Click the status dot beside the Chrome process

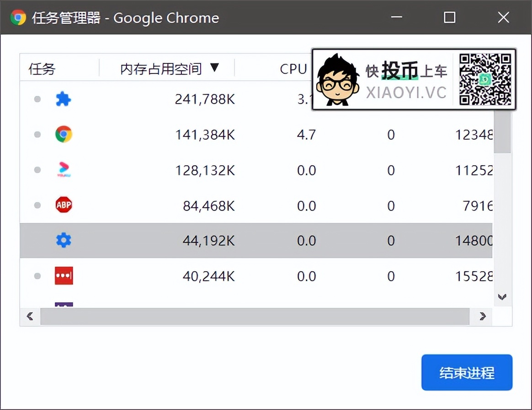(37, 134)
